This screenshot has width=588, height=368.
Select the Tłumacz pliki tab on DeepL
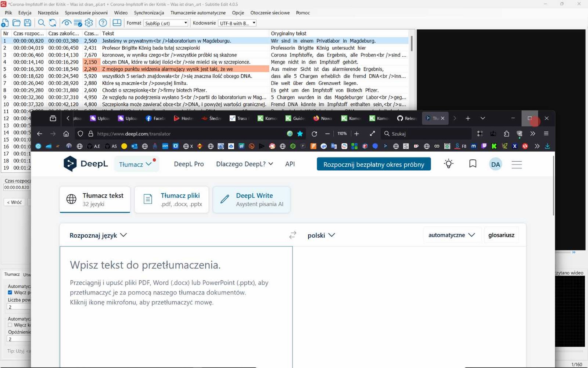pyautogui.click(x=172, y=199)
